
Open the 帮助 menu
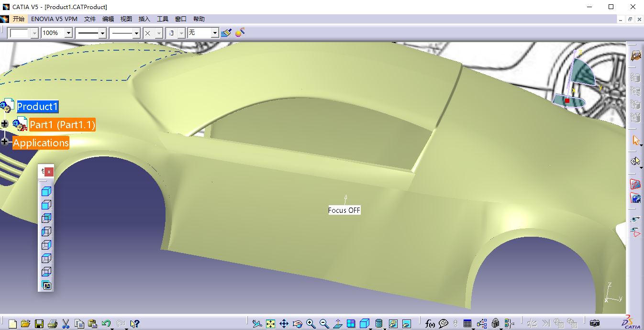click(199, 19)
